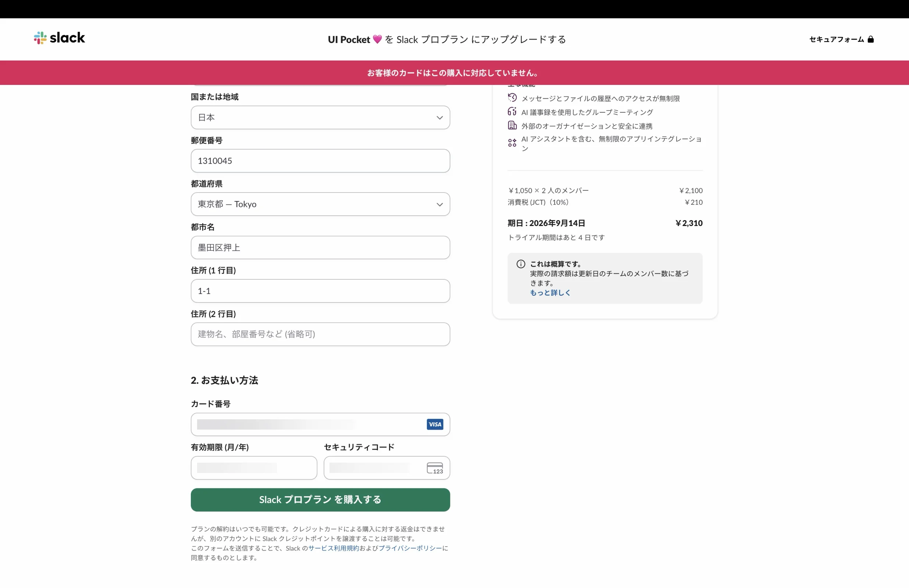Open the プライバシーポリシー link

coord(410,548)
